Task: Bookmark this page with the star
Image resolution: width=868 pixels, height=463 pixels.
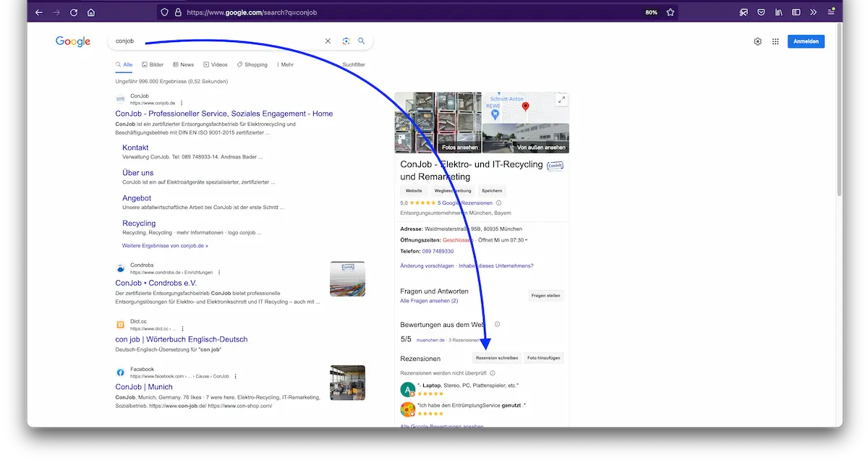Action: coord(671,12)
